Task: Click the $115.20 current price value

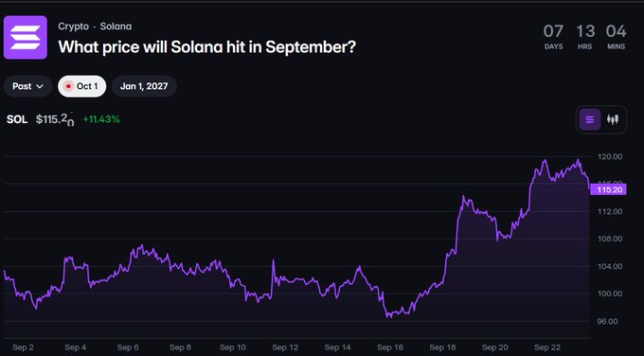Action: [55, 119]
